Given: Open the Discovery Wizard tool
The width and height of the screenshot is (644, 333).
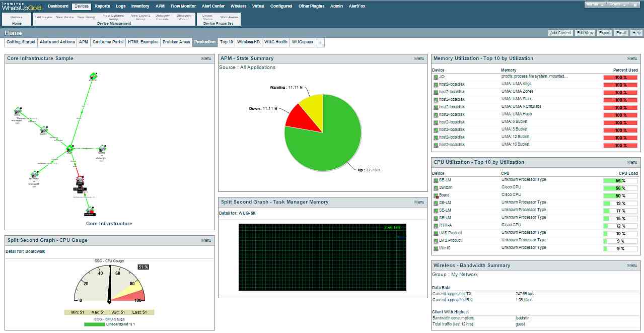Looking at the screenshot, I should [183, 17].
